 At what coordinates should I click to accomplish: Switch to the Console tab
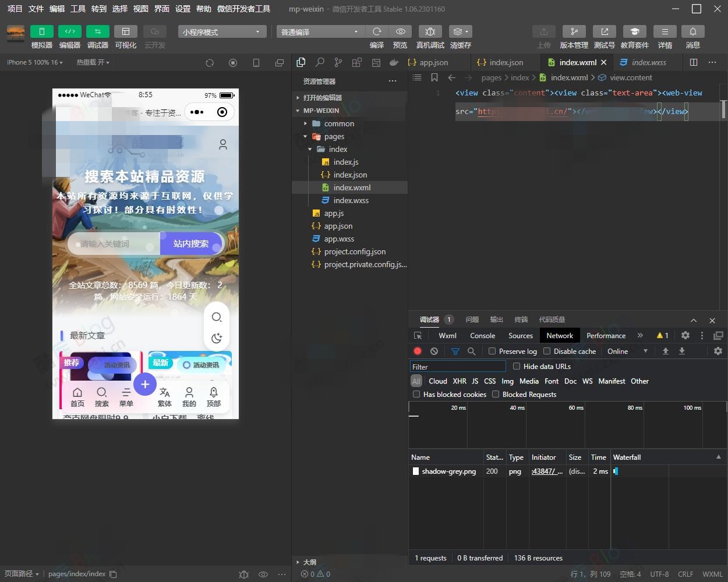tap(482, 335)
